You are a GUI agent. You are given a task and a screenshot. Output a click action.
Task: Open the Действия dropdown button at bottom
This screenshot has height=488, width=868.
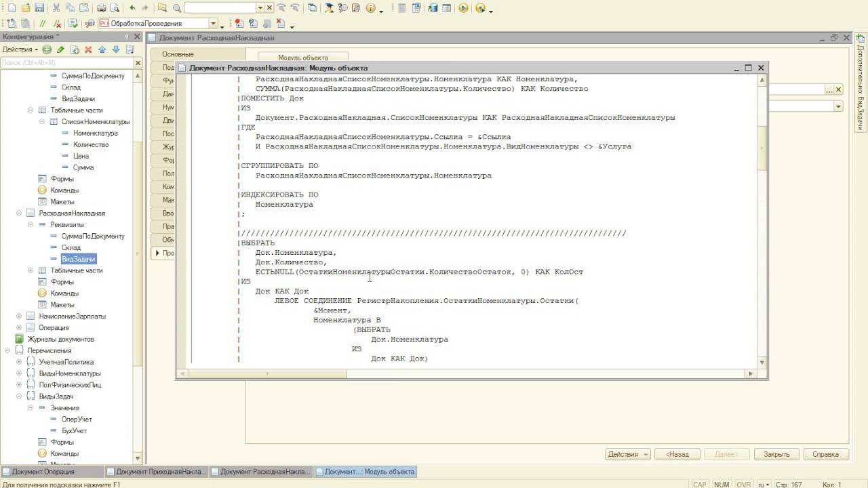click(628, 454)
